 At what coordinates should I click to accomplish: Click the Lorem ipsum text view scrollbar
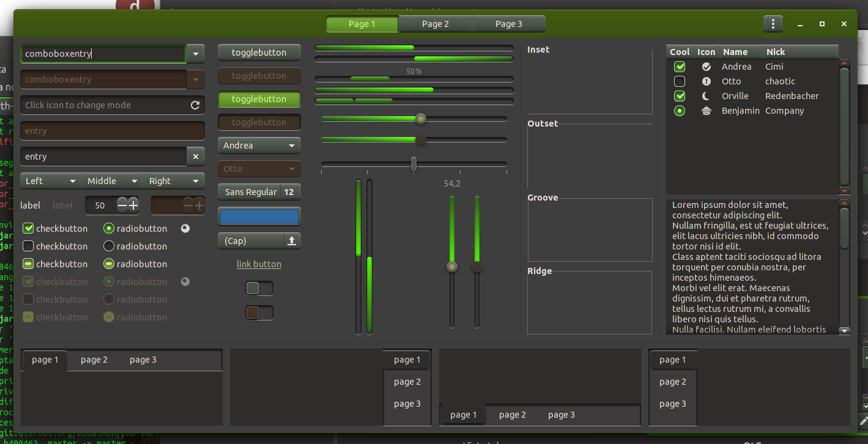(x=845, y=229)
